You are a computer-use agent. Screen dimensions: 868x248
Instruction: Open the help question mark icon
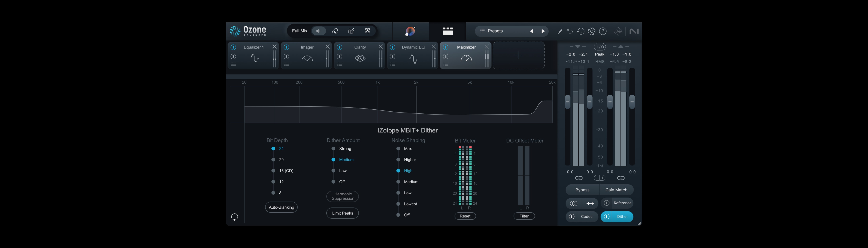point(603,31)
